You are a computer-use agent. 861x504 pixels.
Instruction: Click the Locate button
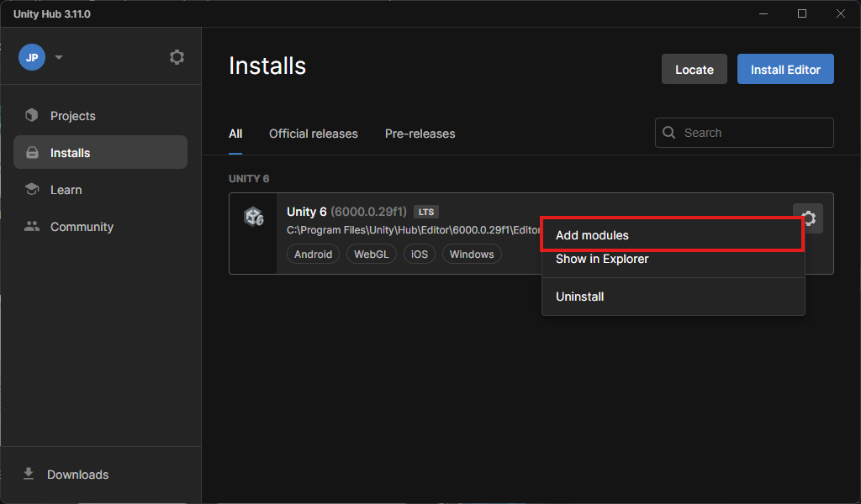[694, 69]
